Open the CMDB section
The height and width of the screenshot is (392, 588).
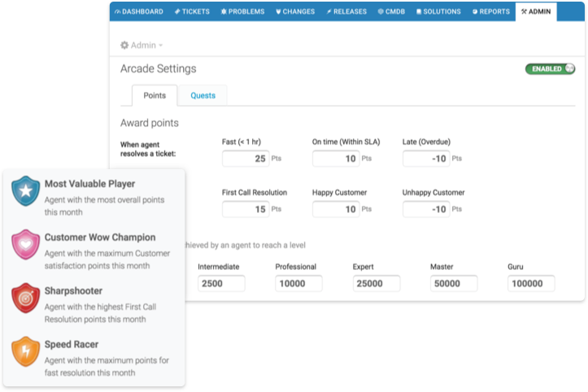click(x=394, y=12)
